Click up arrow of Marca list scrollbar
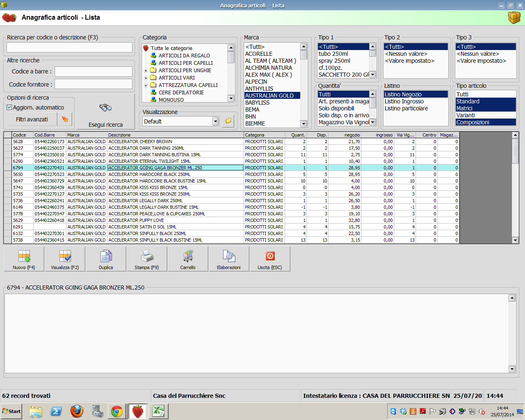Image resolution: width=525 pixels, height=420 pixels. click(304, 46)
